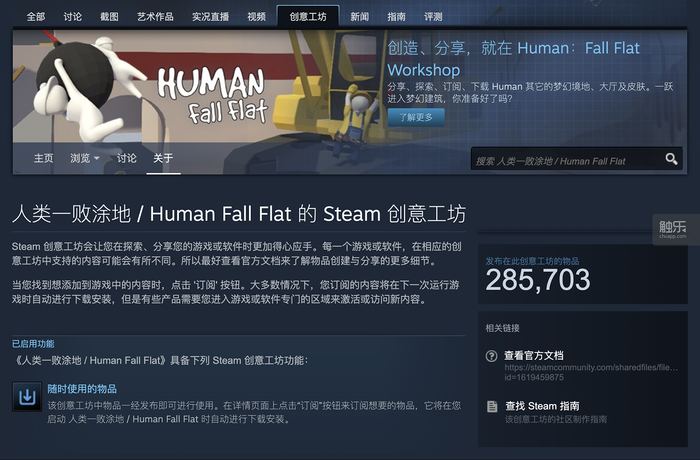Open the 查看官方文档 link
700x460 pixels.
point(534,355)
